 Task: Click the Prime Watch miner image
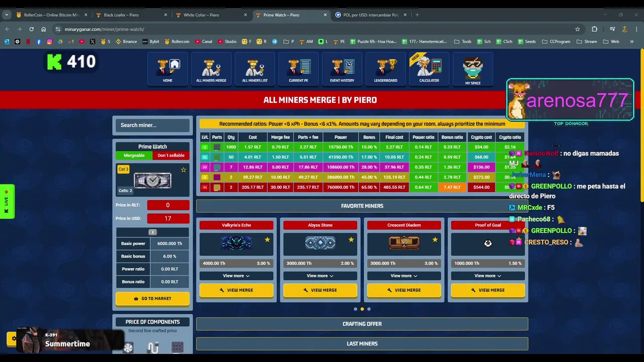(x=152, y=180)
